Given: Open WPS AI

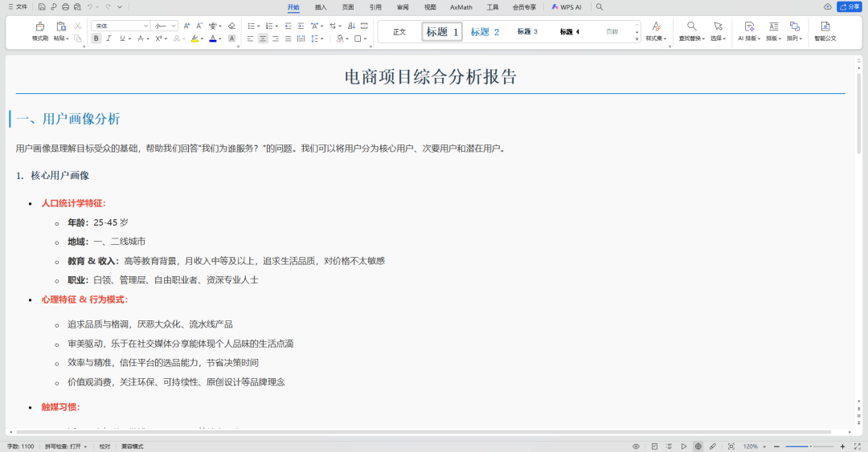Looking at the screenshot, I should click(x=567, y=7).
